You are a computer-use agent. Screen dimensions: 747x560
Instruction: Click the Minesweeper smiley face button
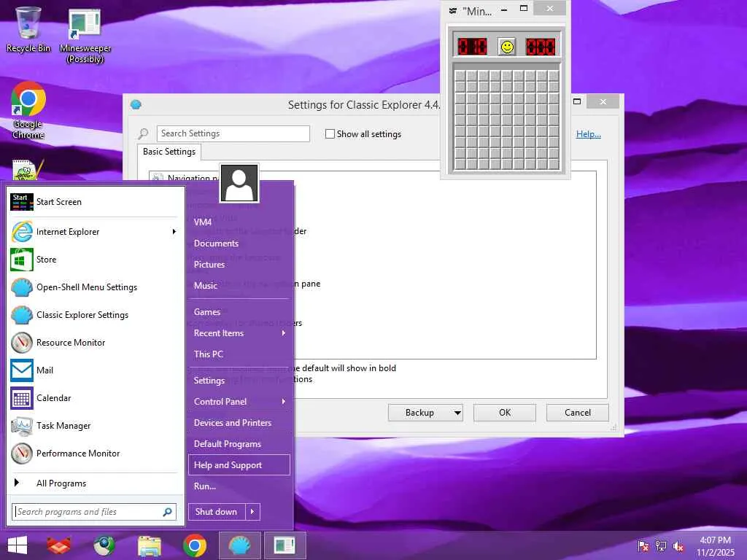507,47
